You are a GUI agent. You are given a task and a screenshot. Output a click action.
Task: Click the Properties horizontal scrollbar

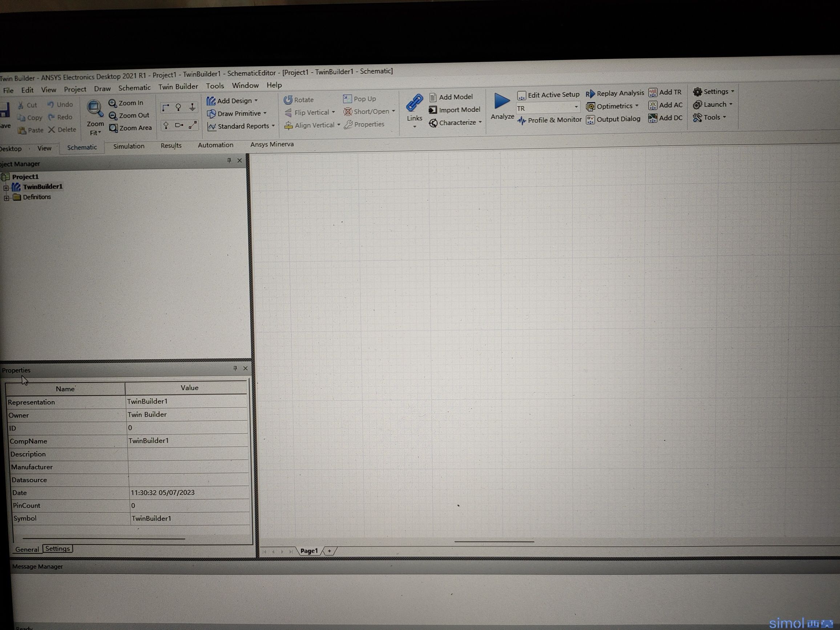click(104, 538)
